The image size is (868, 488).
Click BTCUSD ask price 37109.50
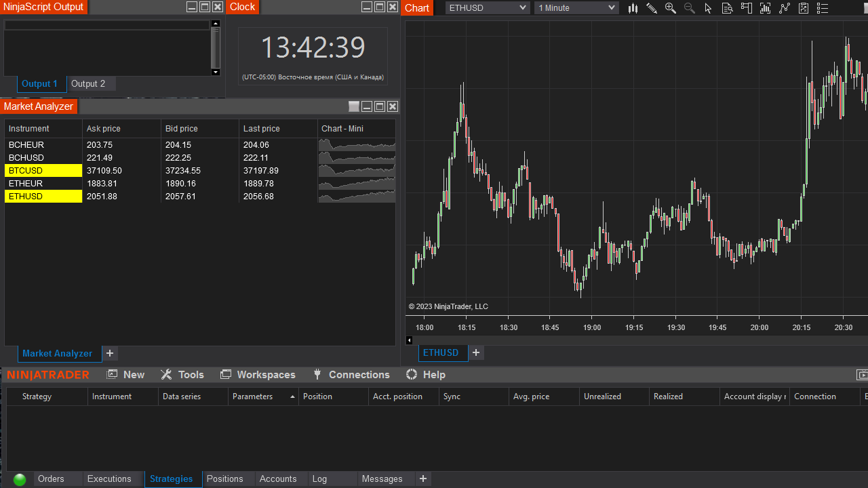(x=104, y=171)
